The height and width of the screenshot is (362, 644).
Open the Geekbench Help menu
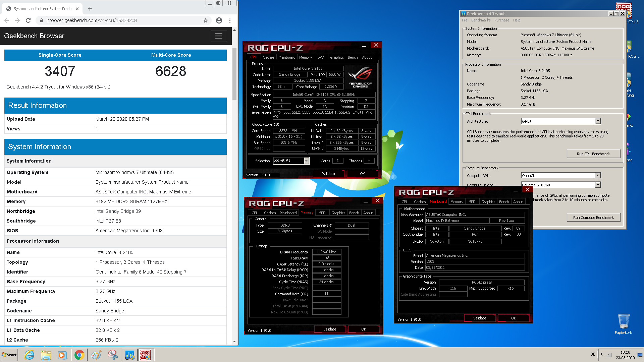point(517,20)
